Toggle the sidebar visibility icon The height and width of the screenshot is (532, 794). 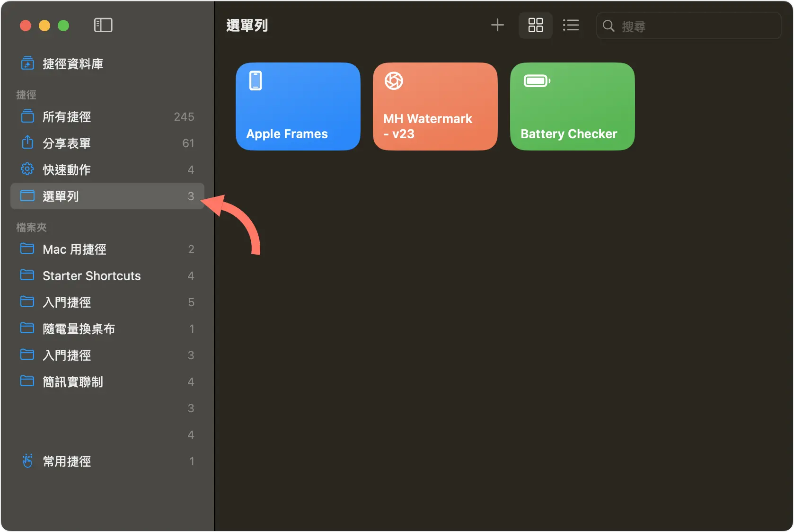pyautogui.click(x=103, y=25)
